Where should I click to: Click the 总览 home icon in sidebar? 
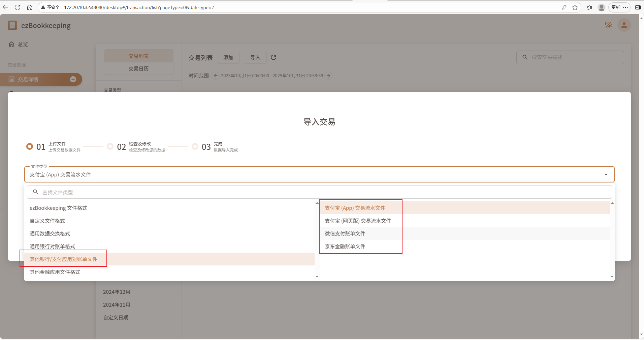pos(11,44)
